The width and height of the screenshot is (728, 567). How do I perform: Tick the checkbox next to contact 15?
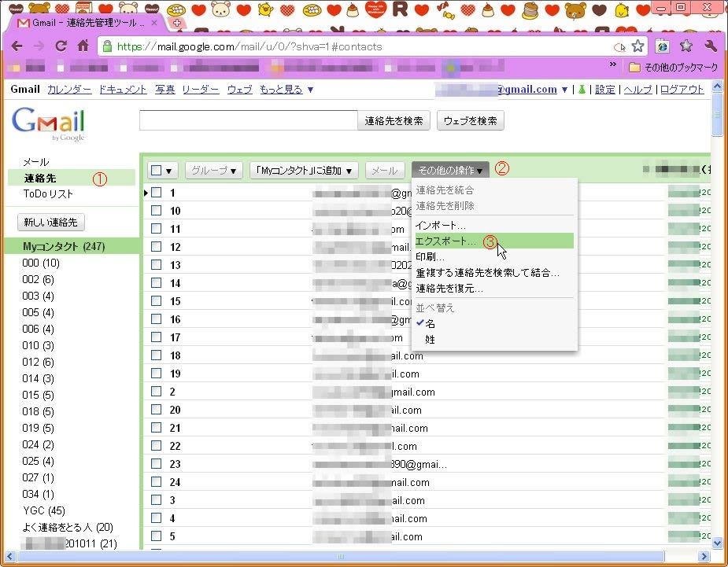[x=157, y=301]
